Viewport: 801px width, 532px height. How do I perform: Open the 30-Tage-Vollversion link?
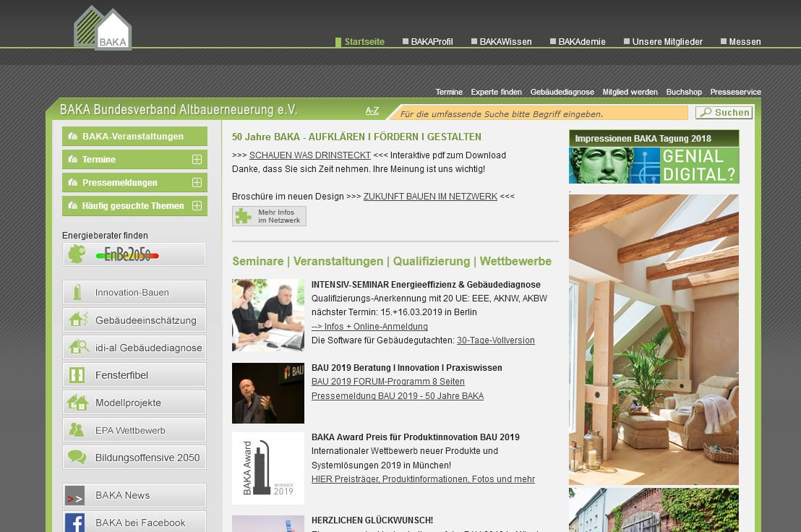tap(495, 340)
